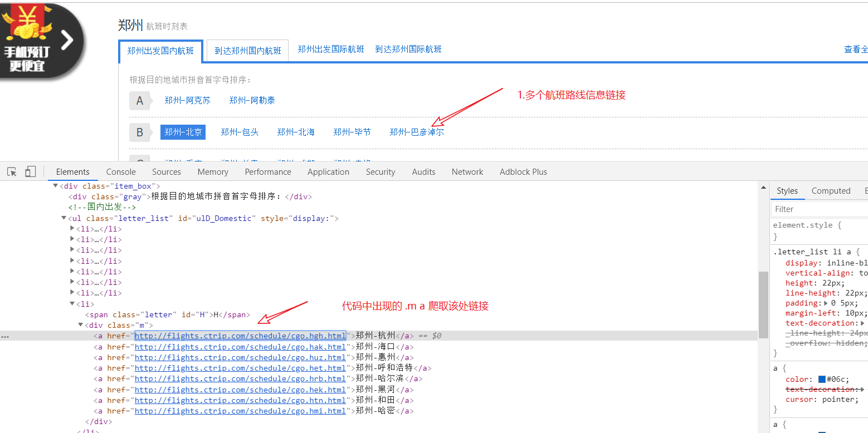
Task: Switch to the Computed tab in Styles sidebar
Action: [x=831, y=190]
